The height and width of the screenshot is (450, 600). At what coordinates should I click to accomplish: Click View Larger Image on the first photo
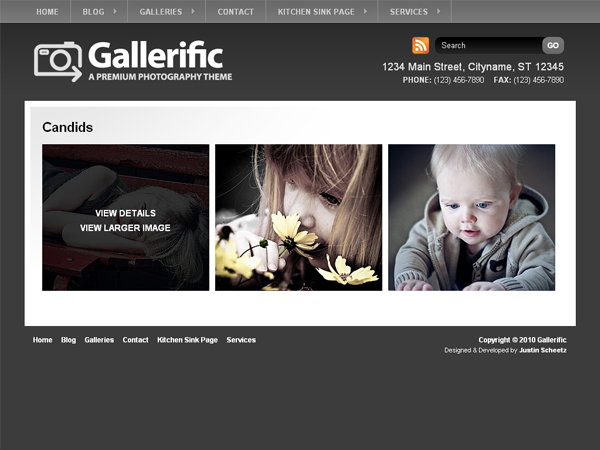pyautogui.click(x=125, y=228)
